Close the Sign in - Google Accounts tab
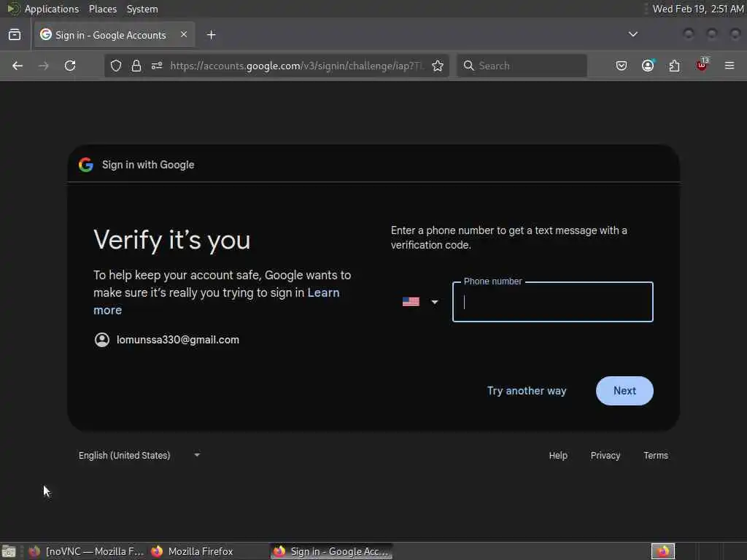The height and width of the screenshot is (560, 747). point(184,34)
